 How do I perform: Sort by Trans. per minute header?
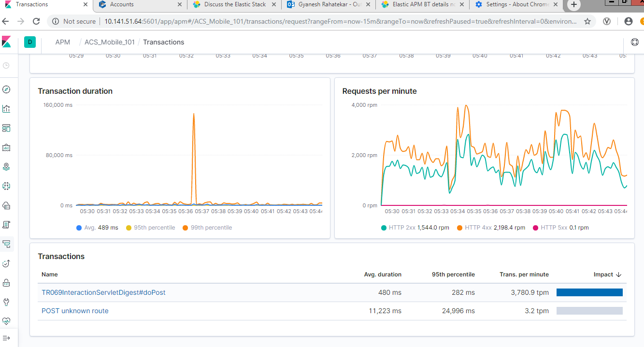pos(524,275)
